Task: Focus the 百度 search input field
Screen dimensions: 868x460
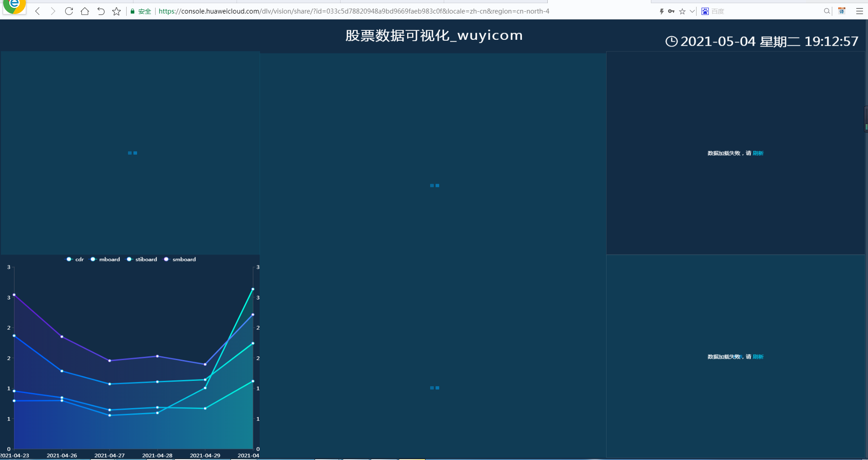Action: click(765, 11)
